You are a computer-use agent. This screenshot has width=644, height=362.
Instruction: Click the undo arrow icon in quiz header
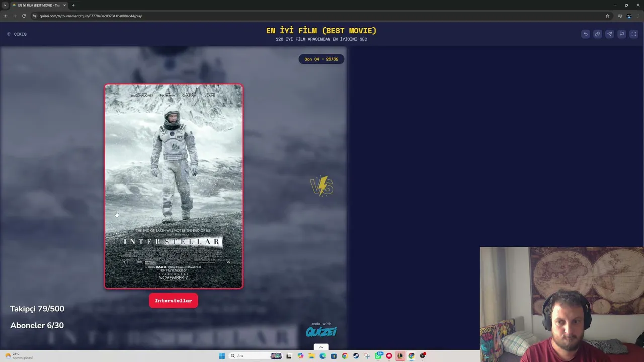tap(585, 34)
